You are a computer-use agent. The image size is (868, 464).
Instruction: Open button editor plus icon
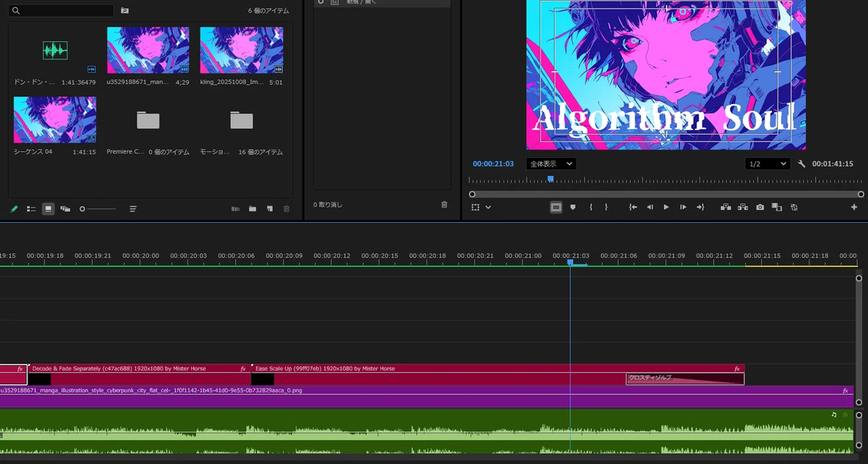pyautogui.click(x=854, y=207)
